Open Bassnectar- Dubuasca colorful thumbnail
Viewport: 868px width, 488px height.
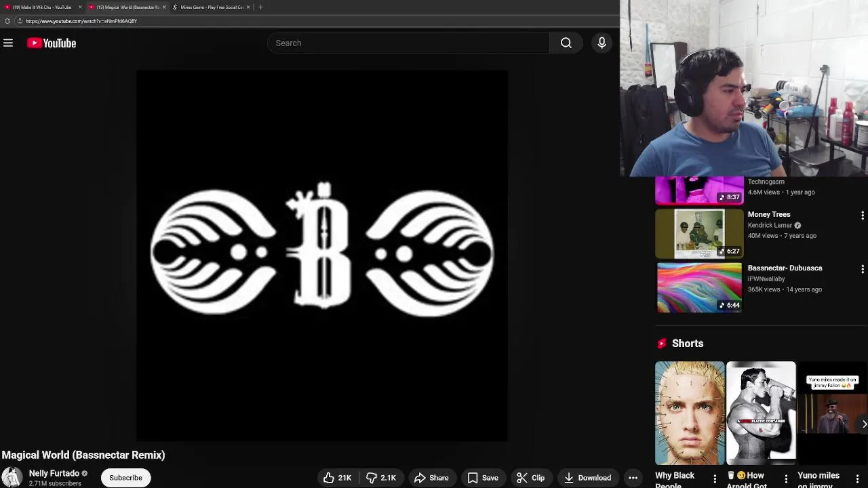click(699, 288)
